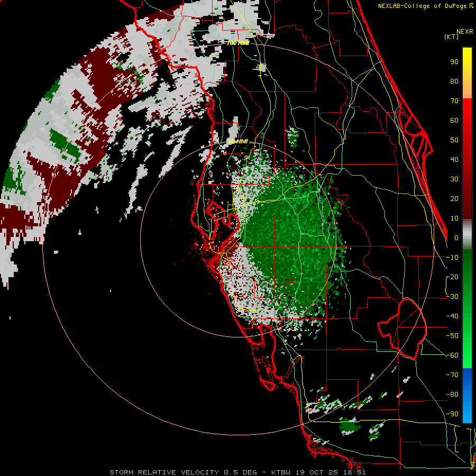Click the 20 value on velocity scale
Image resolution: width=476 pixels, height=476 pixels.
[454, 199]
